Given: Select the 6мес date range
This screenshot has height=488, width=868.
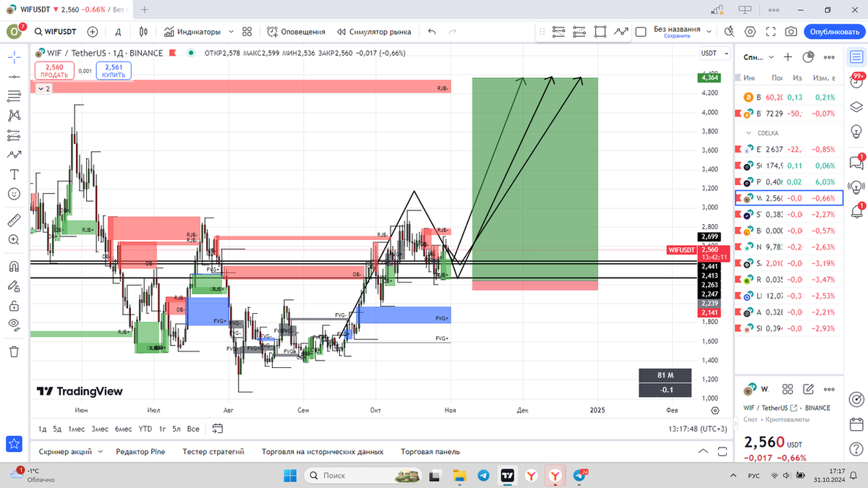Looking at the screenshot, I should point(124,429).
